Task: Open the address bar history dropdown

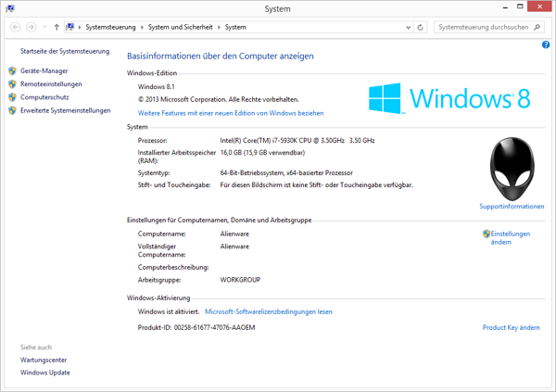Action: (408, 27)
